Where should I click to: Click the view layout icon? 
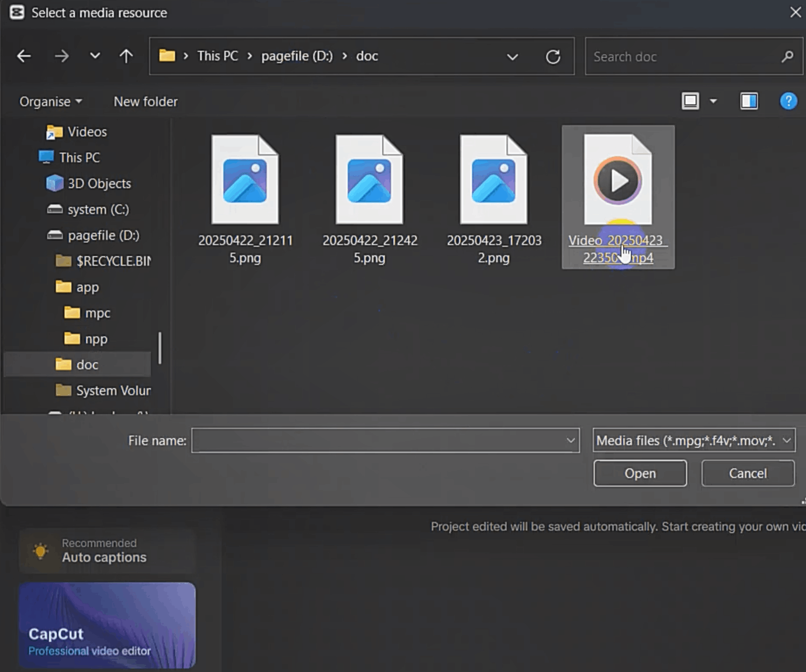pyautogui.click(x=690, y=101)
